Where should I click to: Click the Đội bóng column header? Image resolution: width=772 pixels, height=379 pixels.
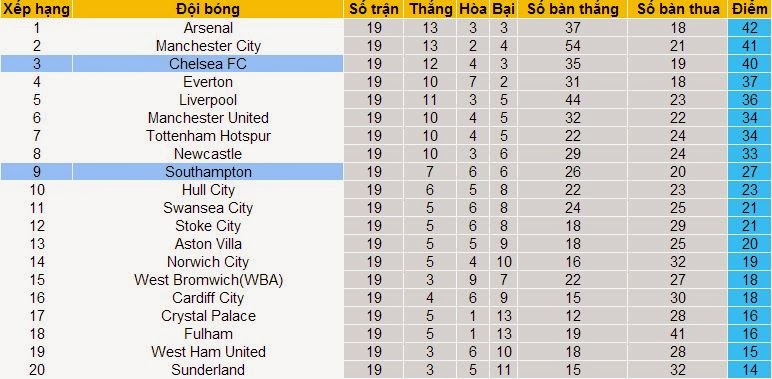pyautogui.click(x=208, y=9)
